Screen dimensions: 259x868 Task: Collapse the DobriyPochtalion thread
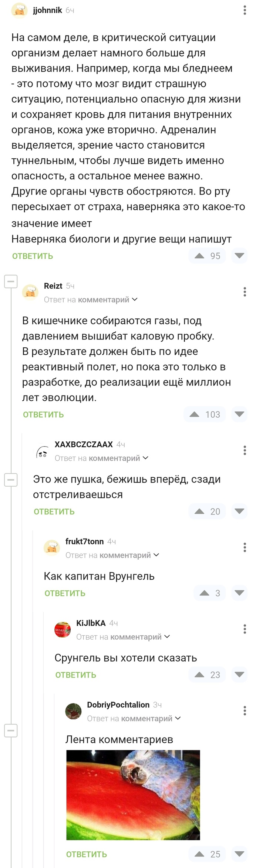[11, 730]
